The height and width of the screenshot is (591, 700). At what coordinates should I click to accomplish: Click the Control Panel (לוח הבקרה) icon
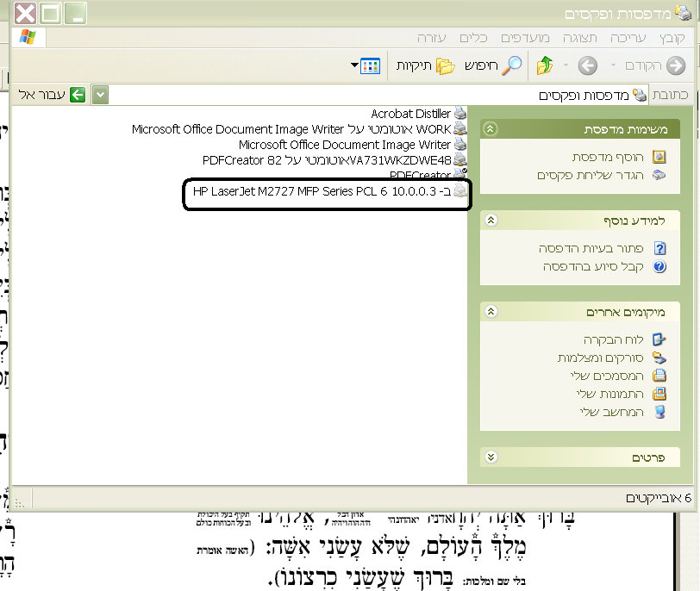point(659,339)
